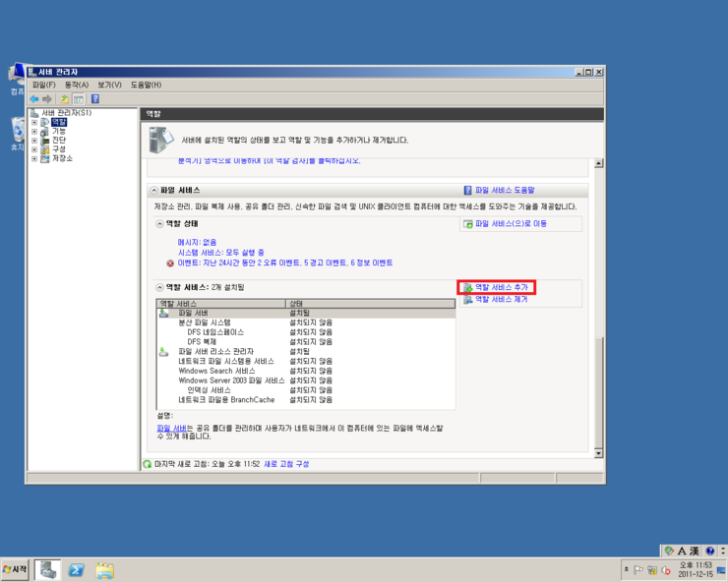This screenshot has width=728, height=582.
Task: Select the 분산 파일 시스템 row
Action: 306,322
